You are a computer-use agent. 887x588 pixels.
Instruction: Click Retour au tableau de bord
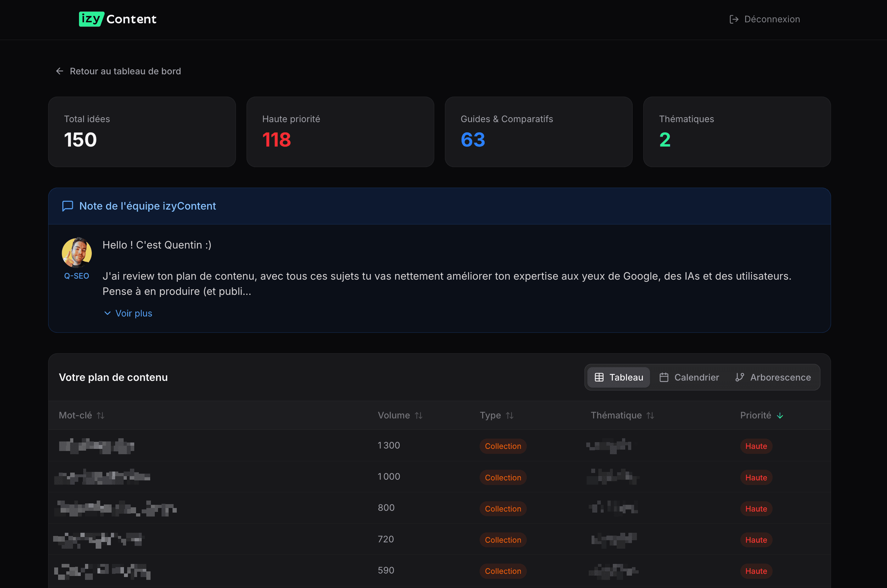125,71
